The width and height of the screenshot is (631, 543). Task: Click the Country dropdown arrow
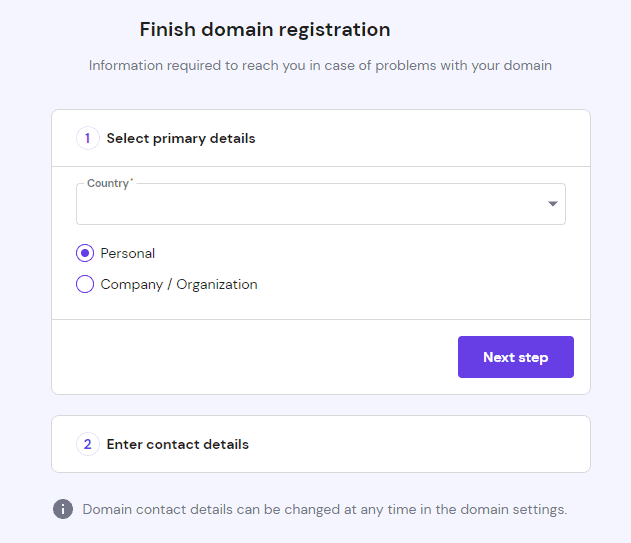[x=553, y=204]
